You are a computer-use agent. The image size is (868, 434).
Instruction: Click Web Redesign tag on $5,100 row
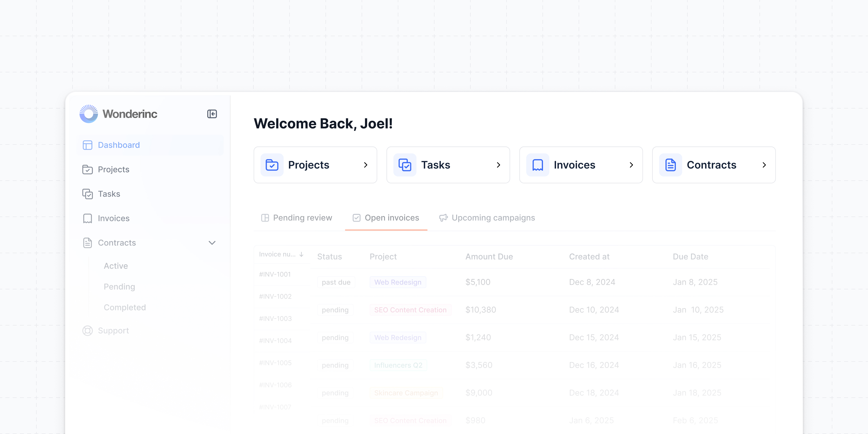pos(398,282)
